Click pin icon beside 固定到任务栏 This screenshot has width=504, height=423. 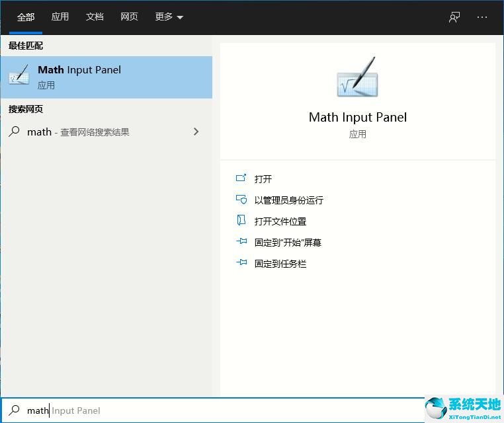(x=241, y=262)
